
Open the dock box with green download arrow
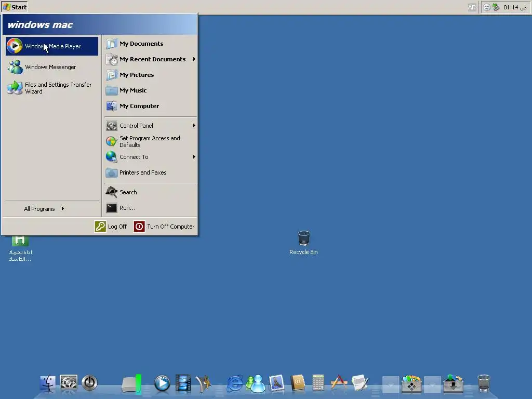pyautogui.click(x=453, y=383)
